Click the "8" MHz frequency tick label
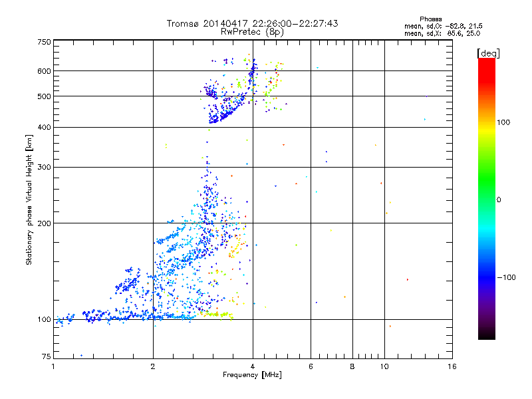 tap(352, 366)
